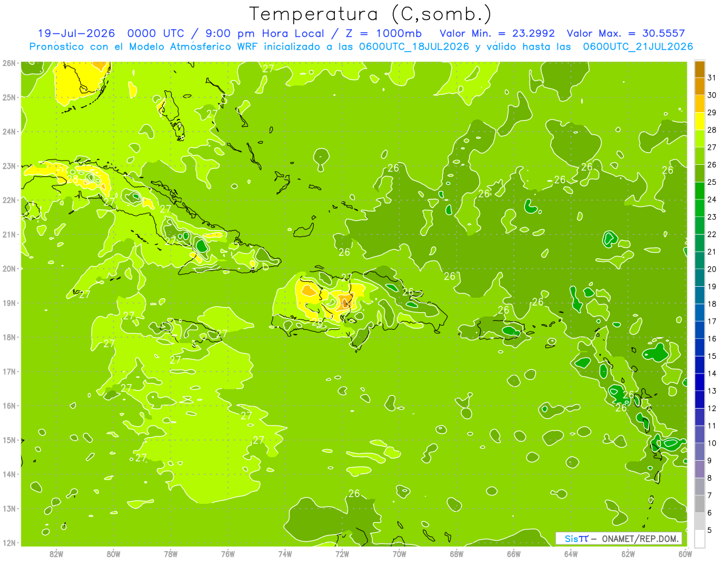Click the 68W longitude axis label
This screenshot has height=562, width=728.
[456, 554]
